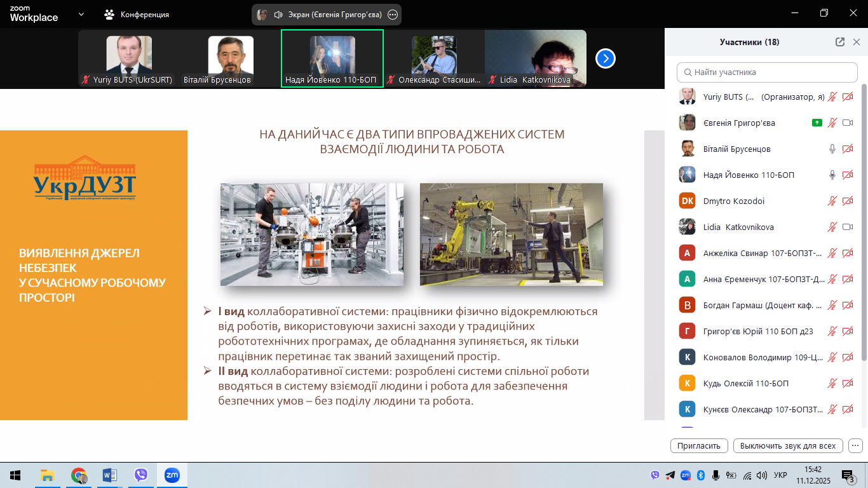Click the Telegram tray icon
Image resolution: width=868 pixels, height=488 pixels.
click(x=670, y=475)
